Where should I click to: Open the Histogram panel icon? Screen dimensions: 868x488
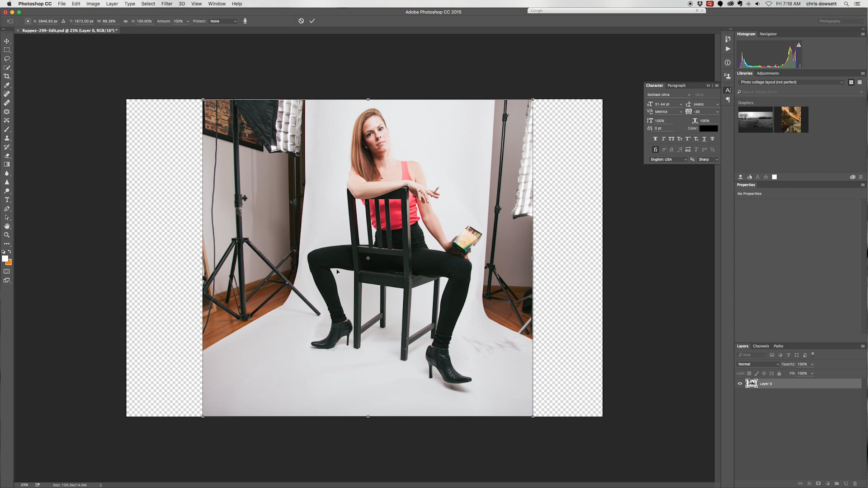[746, 34]
